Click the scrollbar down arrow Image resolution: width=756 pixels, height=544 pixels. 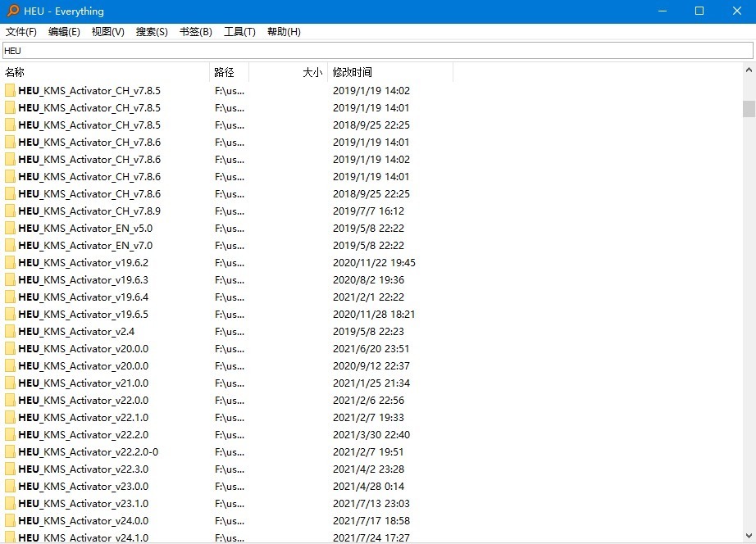pos(749,536)
